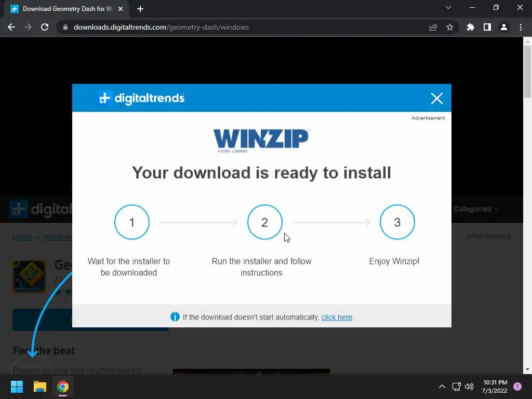This screenshot has width=532, height=399.
Task: Click 'Your download is ready to install' heading
Action: (x=261, y=172)
